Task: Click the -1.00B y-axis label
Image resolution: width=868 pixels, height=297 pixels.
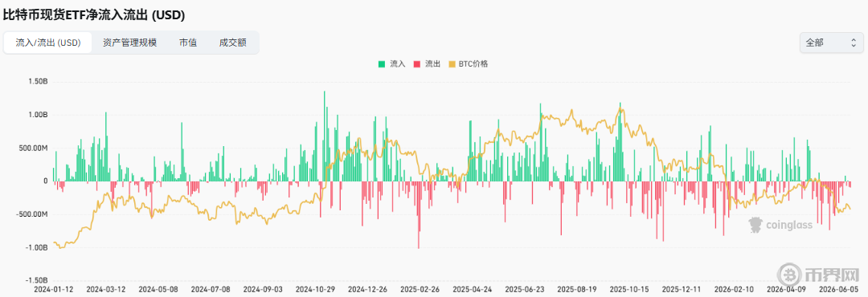Action: pyautogui.click(x=35, y=247)
